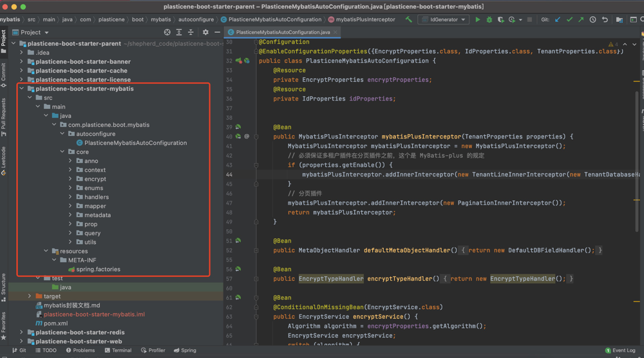Hide the Project panel with minus icon
644x358 pixels.
[217, 32]
